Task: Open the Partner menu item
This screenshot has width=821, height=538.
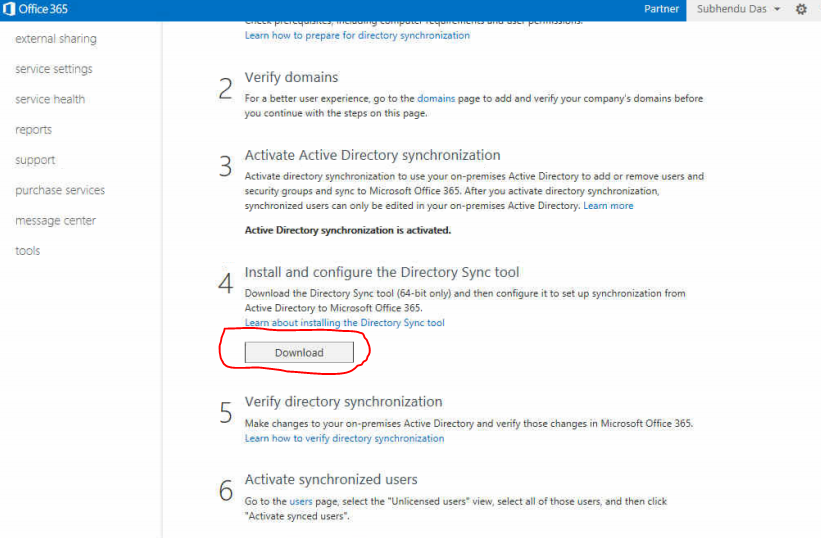Action: (661, 9)
